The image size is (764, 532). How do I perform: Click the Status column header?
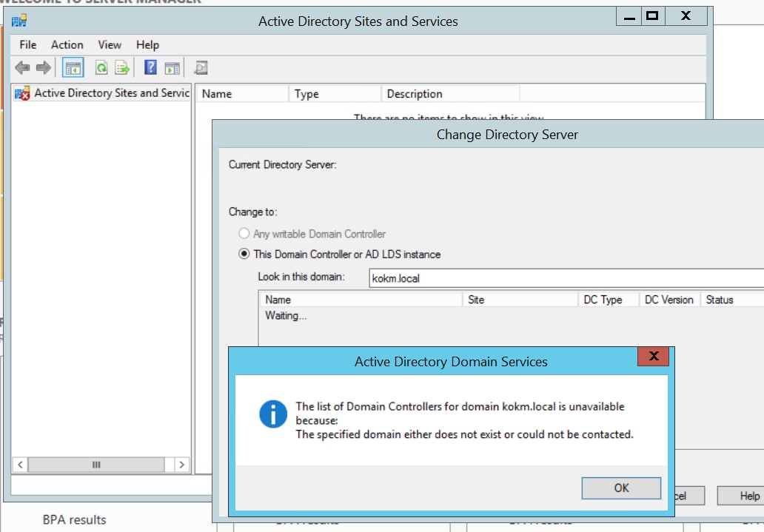pyautogui.click(x=732, y=300)
